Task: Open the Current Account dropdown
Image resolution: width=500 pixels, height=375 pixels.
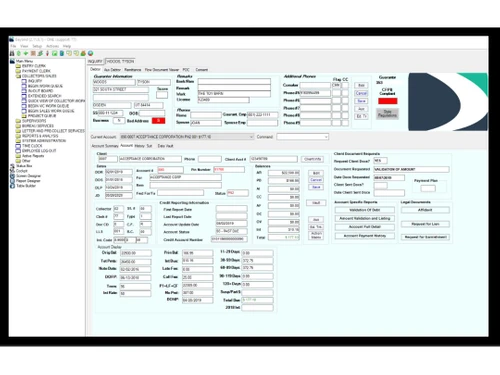Action: [x=187, y=137]
